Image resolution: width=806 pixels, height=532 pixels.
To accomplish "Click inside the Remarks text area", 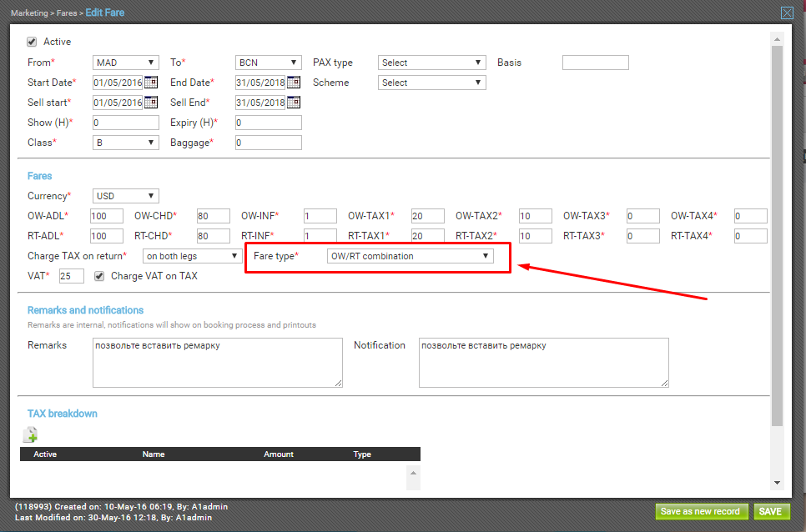I will pos(218,363).
